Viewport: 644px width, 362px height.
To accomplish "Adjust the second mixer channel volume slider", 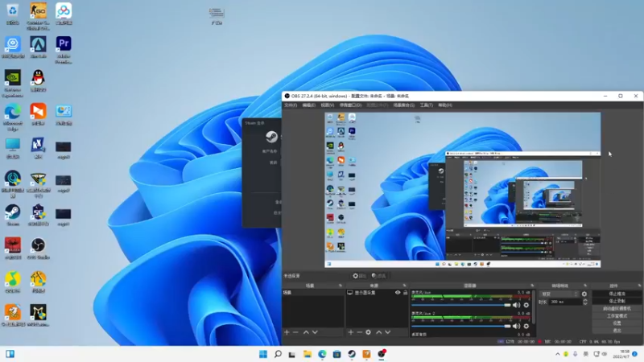I will click(x=460, y=326).
